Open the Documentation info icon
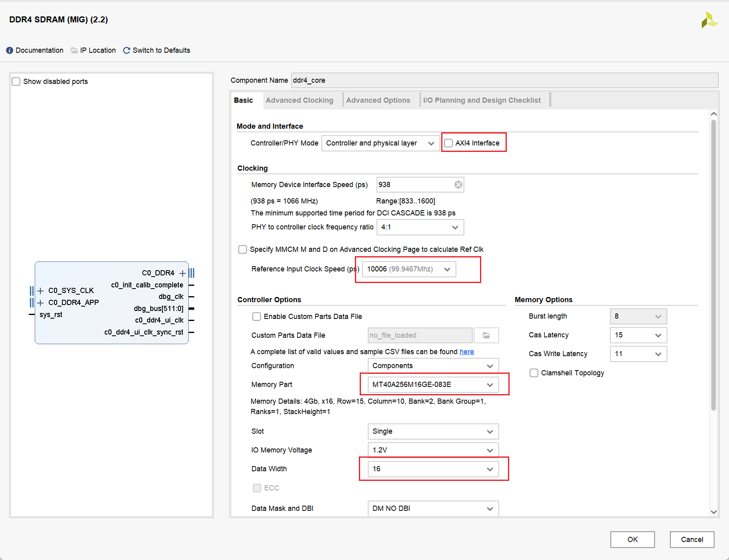This screenshot has width=729, height=560. [10, 50]
